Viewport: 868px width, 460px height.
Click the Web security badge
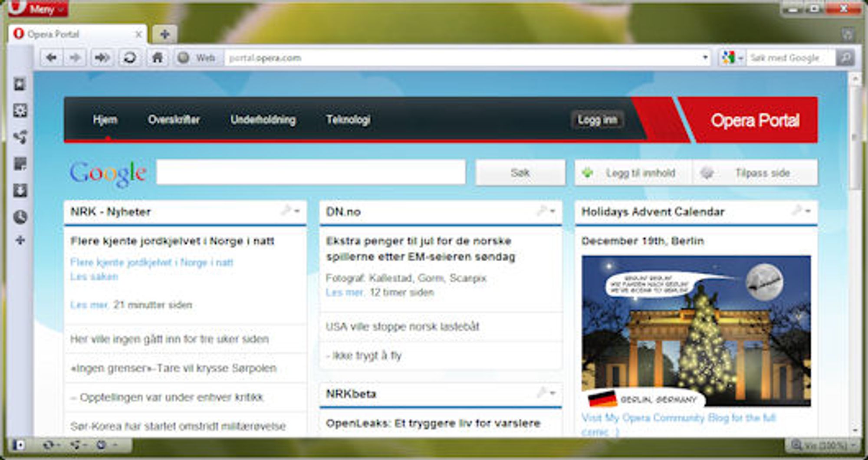[198, 58]
